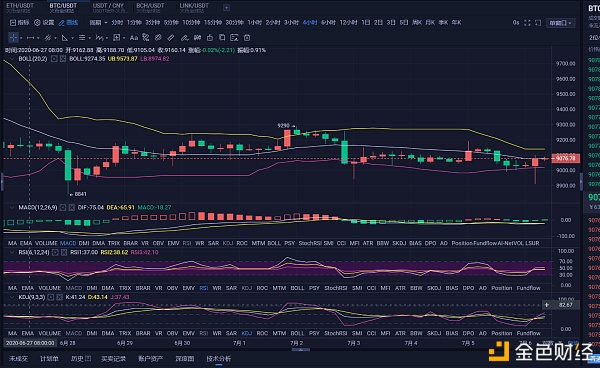
Task: Select the 1小时 timeframe
Action: click(254, 23)
